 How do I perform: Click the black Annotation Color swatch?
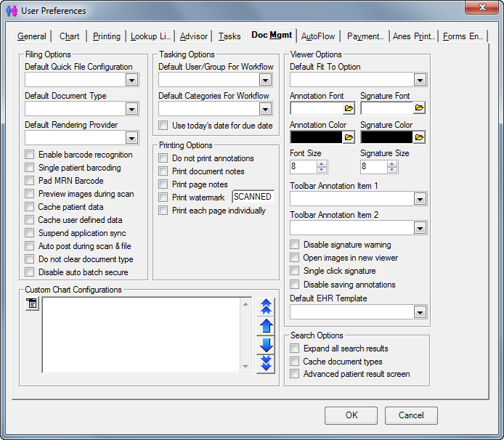pyautogui.click(x=317, y=137)
